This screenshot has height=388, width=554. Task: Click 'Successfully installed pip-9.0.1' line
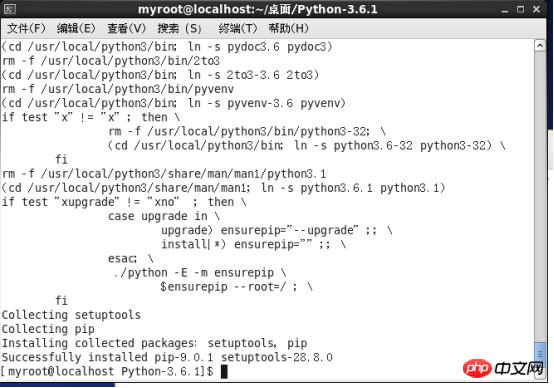(x=167, y=357)
